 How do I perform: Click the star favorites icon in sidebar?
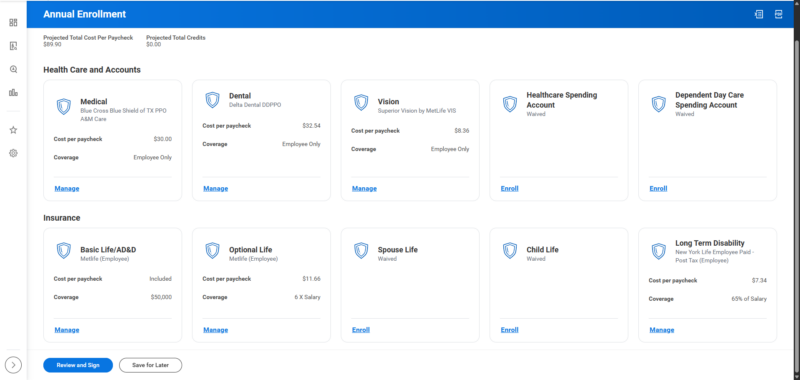(13, 130)
